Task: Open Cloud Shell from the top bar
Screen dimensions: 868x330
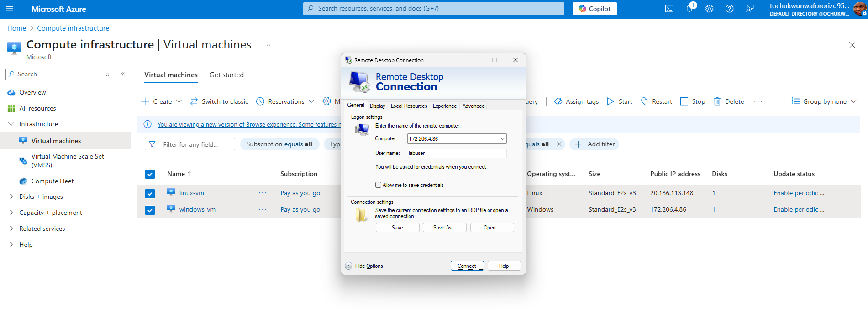Action: [x=669, y=9]
